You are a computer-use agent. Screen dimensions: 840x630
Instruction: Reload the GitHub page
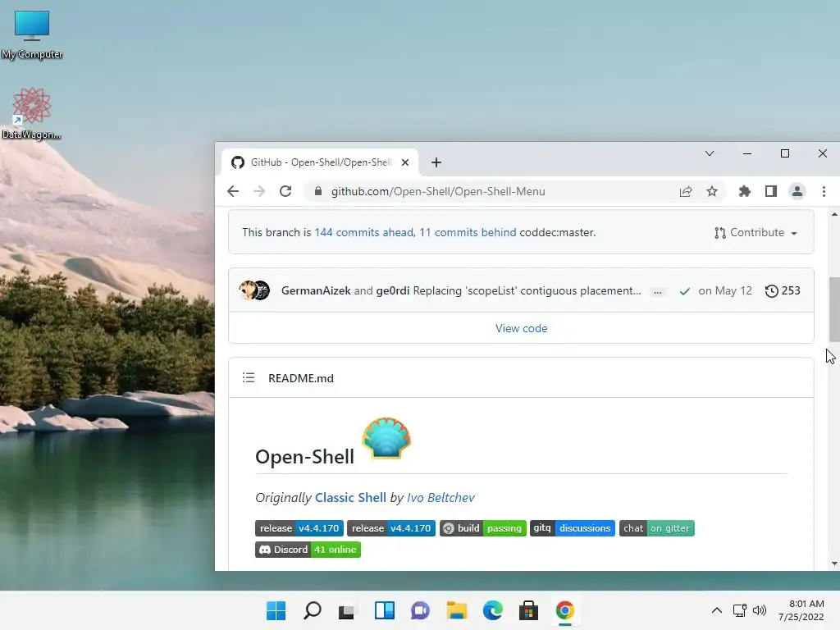click(285, 191)
